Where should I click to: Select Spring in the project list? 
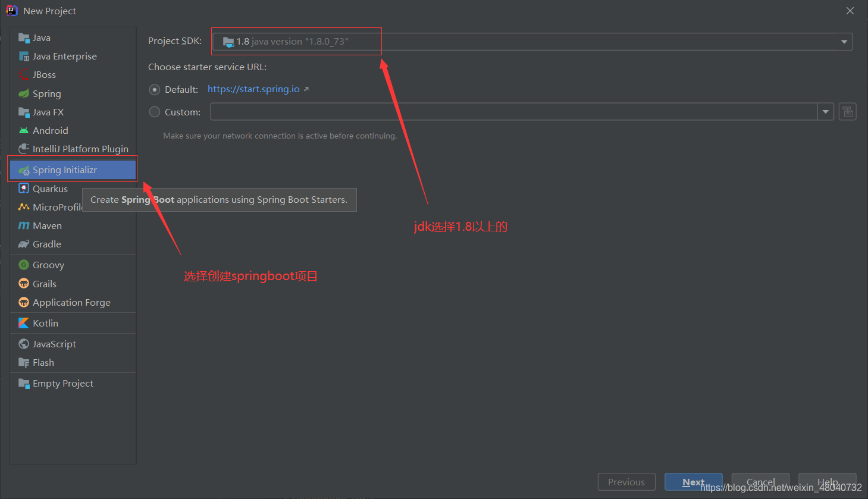pos(73,93)
